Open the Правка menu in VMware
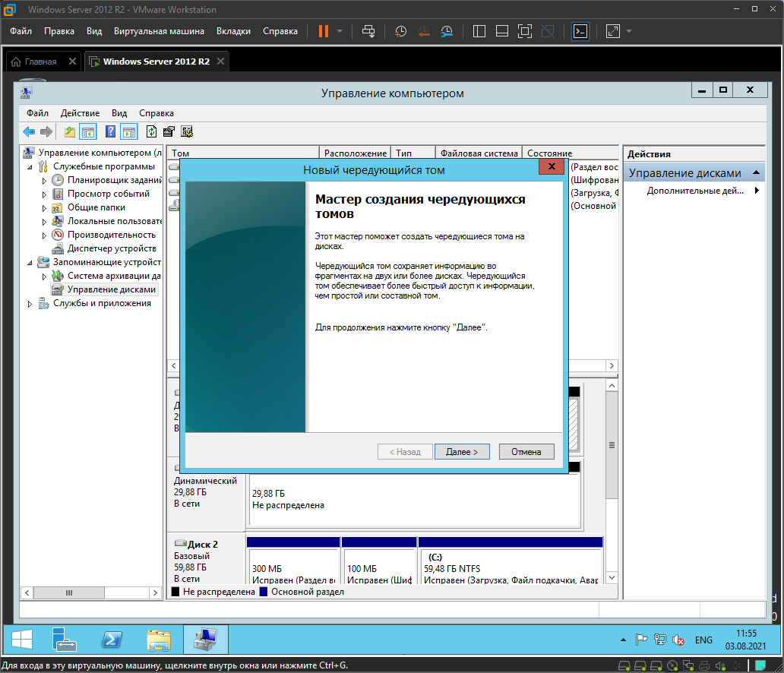 [59, 31]
